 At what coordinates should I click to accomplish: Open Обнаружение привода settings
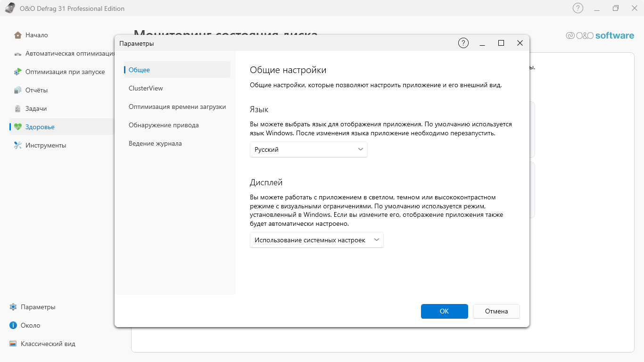[x=177, y=125]
